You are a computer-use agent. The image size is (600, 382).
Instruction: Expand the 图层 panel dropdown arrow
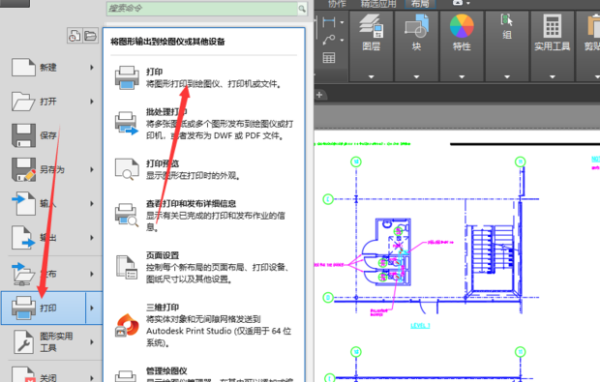click(371, 77)
